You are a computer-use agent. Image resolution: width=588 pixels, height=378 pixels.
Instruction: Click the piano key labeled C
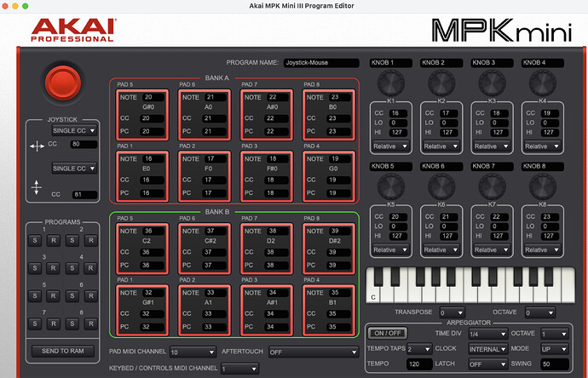point(373,288)
